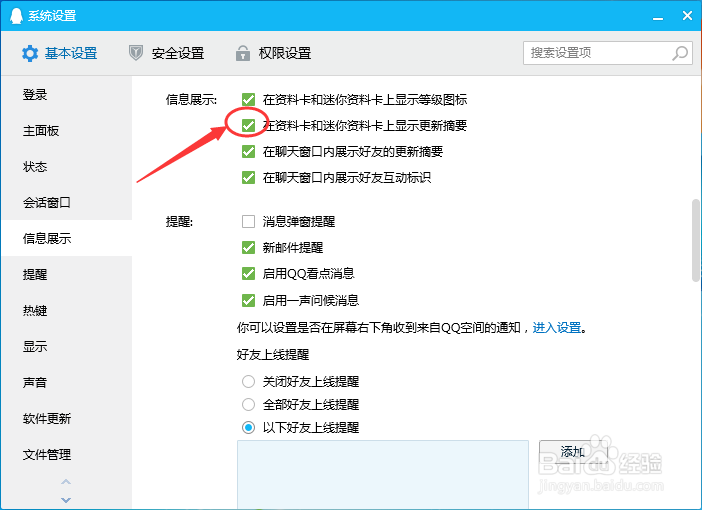The height and width of the screenshot is (510, 702).
Task: Click the shield icon beside 安全设置
Action: pos(136,53)
